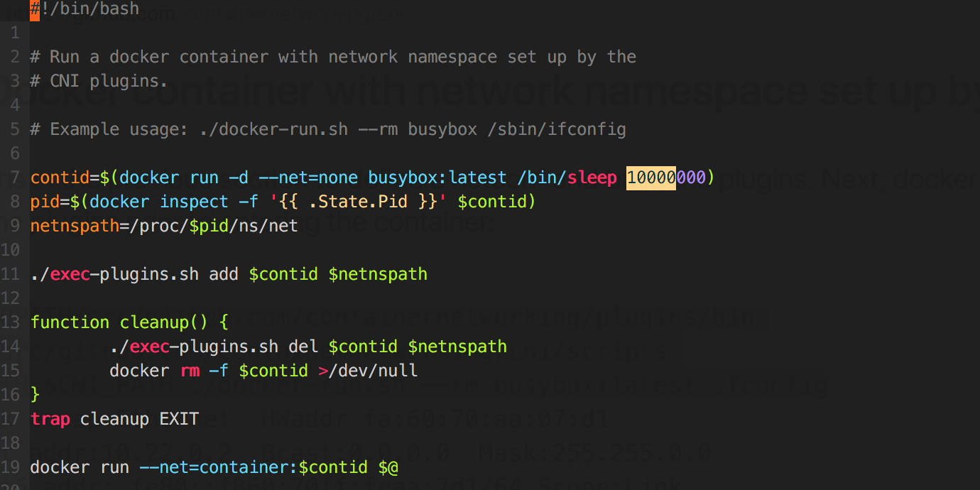The image size is (980, 490).
Task: Click the highlighted number 10000
Action: (650, 178)
